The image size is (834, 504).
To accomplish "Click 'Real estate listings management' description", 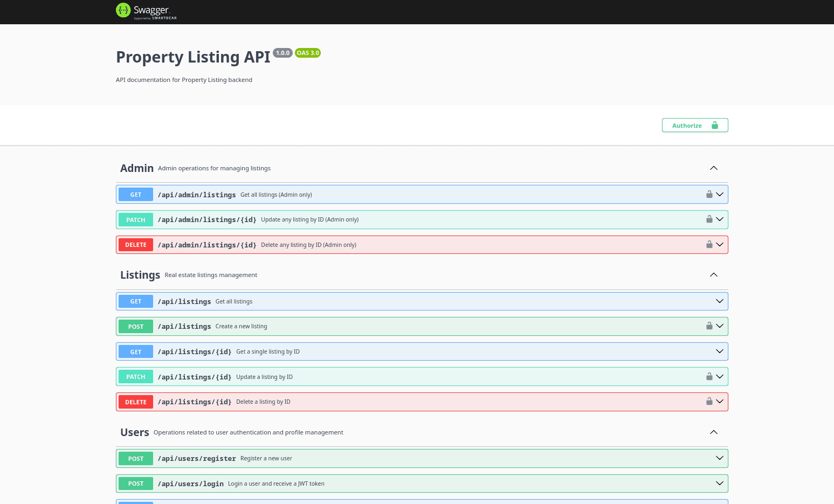I will 211,275.
